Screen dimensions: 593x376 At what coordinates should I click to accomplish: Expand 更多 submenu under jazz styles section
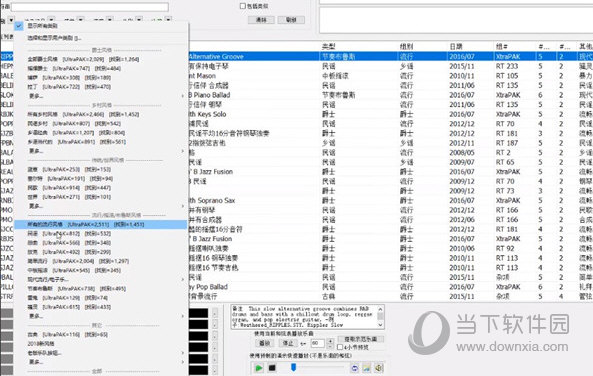[101, 96]
